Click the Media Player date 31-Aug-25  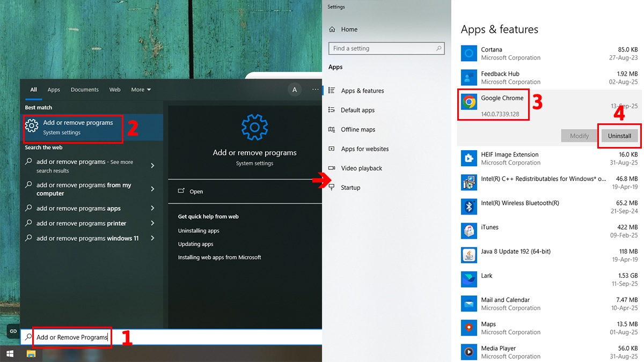[x=624, y=357]
